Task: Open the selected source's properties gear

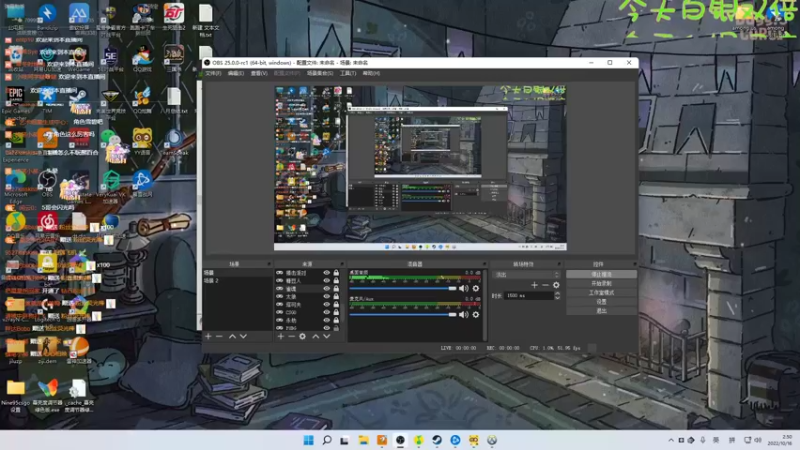Action: pos(303,336)
